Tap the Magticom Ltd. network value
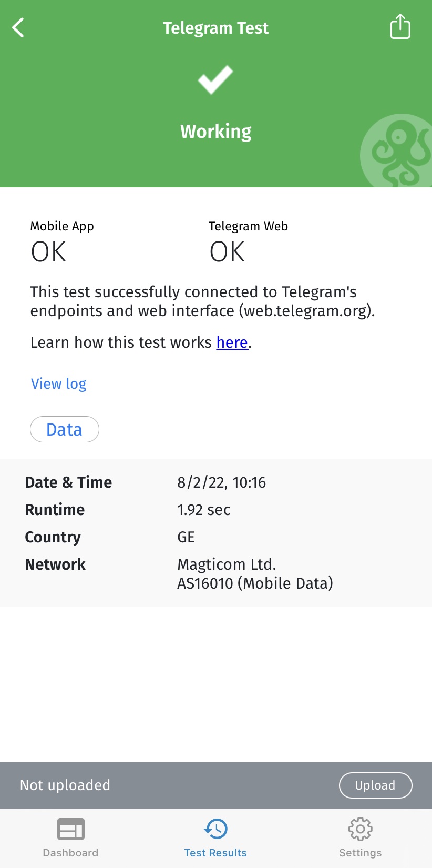This screenshot has height=868, width=432. pos(227,564)
